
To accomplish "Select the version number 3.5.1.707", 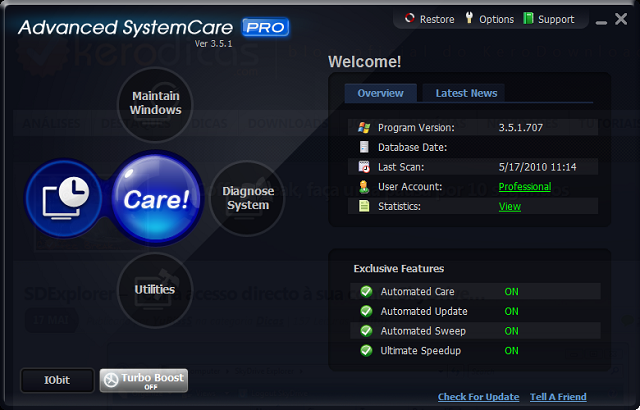I will (x=521, y=128).
